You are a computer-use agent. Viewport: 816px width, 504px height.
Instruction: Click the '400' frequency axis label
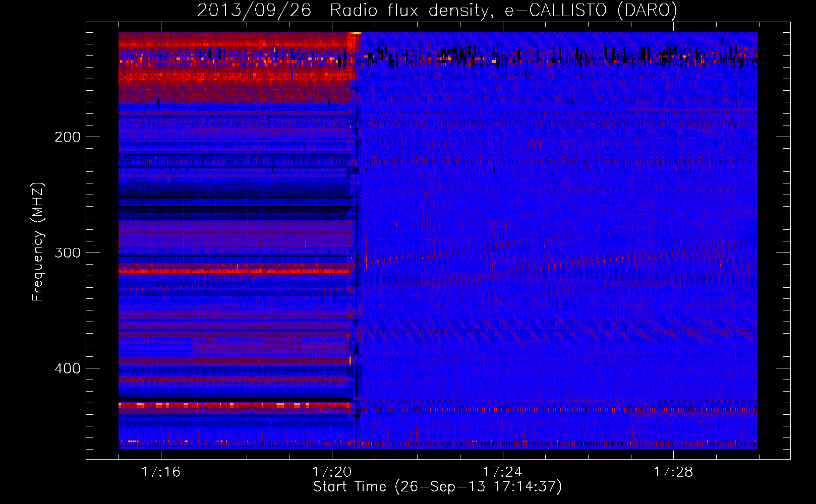pyautogui.click(x=68, y=368)
